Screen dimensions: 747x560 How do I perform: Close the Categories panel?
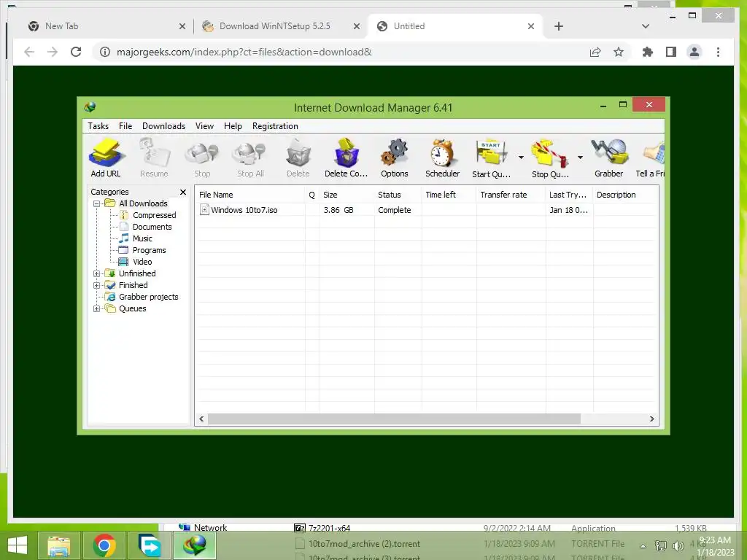pyautogui.click(x=183, y=192)
